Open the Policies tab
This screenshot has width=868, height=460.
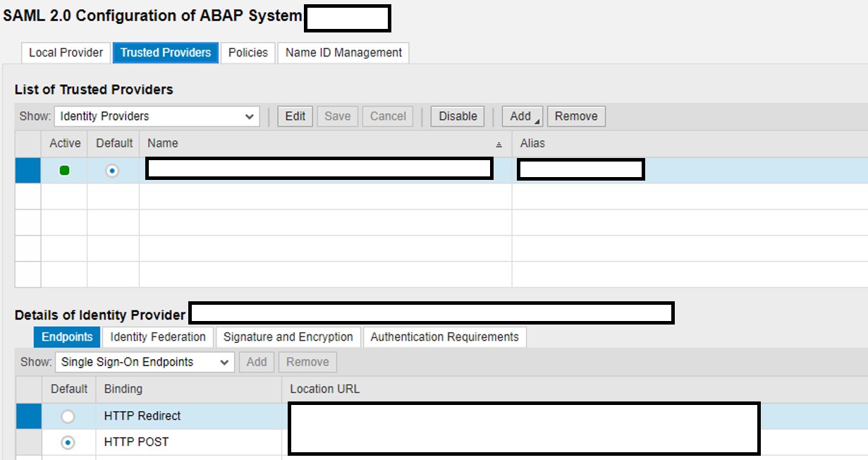pos(247,52)
